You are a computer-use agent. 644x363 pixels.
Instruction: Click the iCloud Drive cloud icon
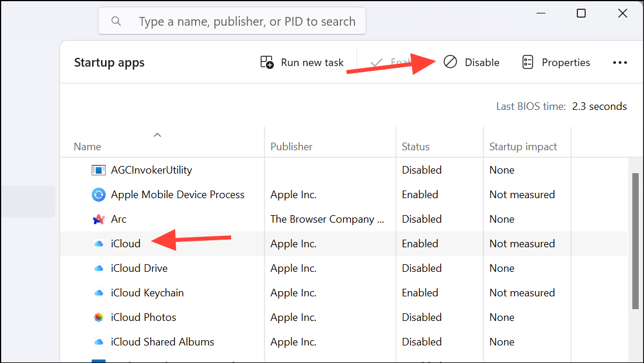pyautogui.click(x=99, y=268)
